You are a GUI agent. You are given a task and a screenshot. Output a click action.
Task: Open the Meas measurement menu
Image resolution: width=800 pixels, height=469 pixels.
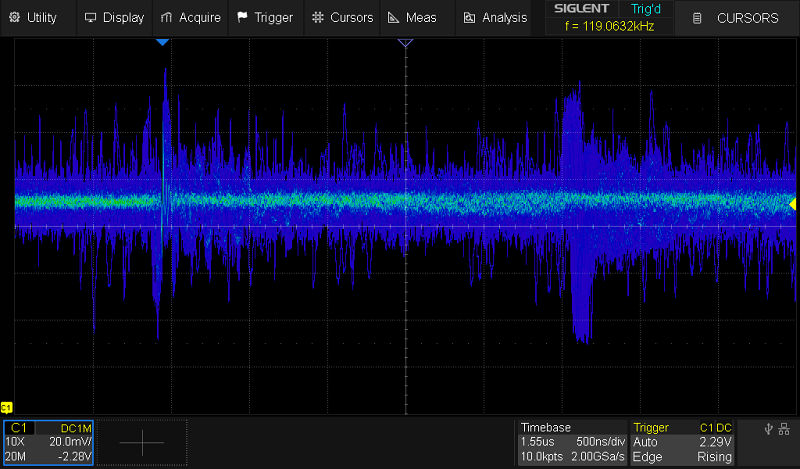(x=412, y=17)
